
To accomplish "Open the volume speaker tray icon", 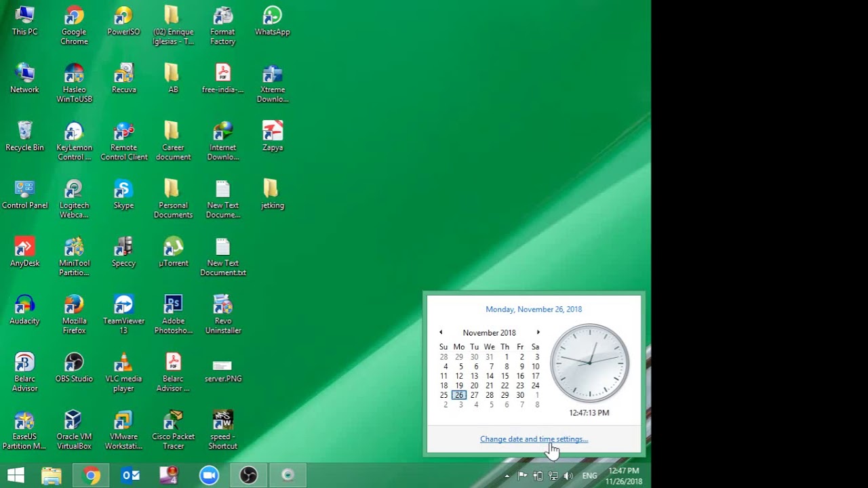I will (x=568, y=476).
